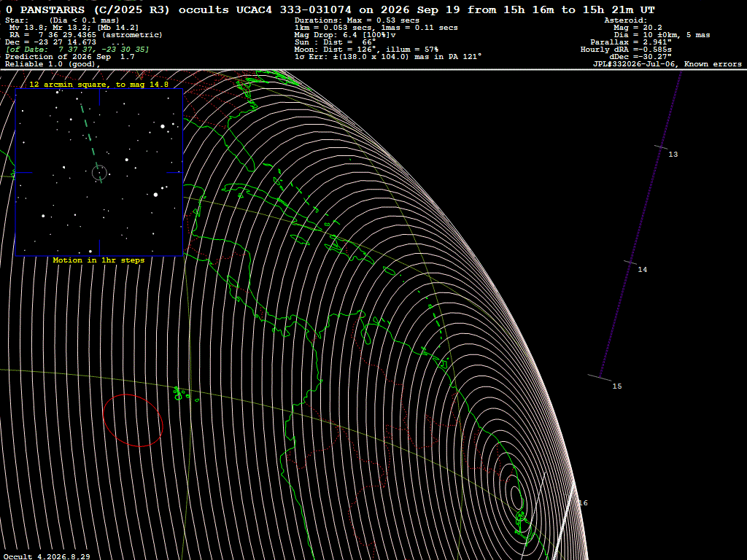This screenshot has height=560, width=747.
Task: Click the 14 hour marker on the track line
Action: click(x=642, y=270)
